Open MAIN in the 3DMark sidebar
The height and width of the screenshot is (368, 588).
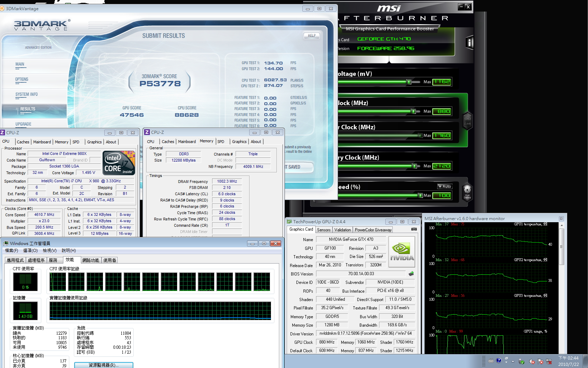click(20, 64)
